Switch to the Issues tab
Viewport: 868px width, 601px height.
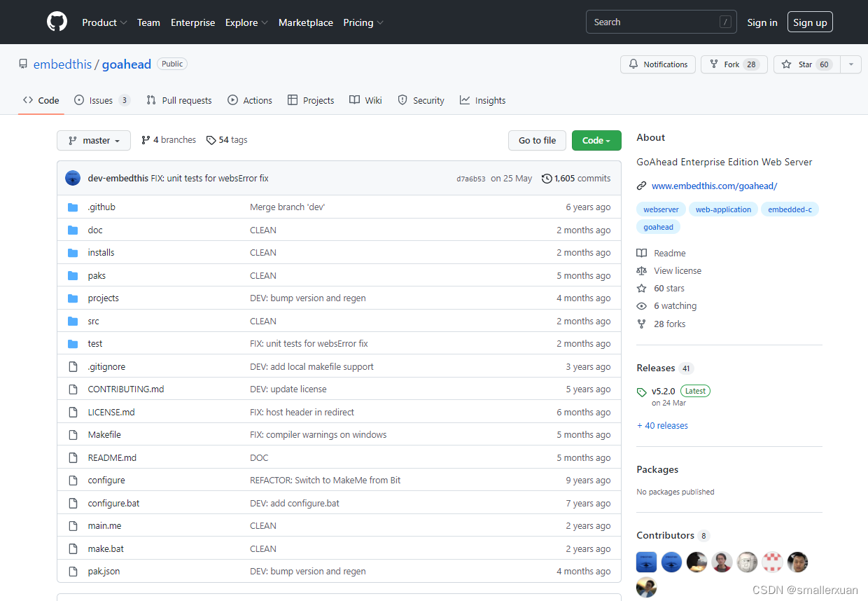[x=102, y=101]
